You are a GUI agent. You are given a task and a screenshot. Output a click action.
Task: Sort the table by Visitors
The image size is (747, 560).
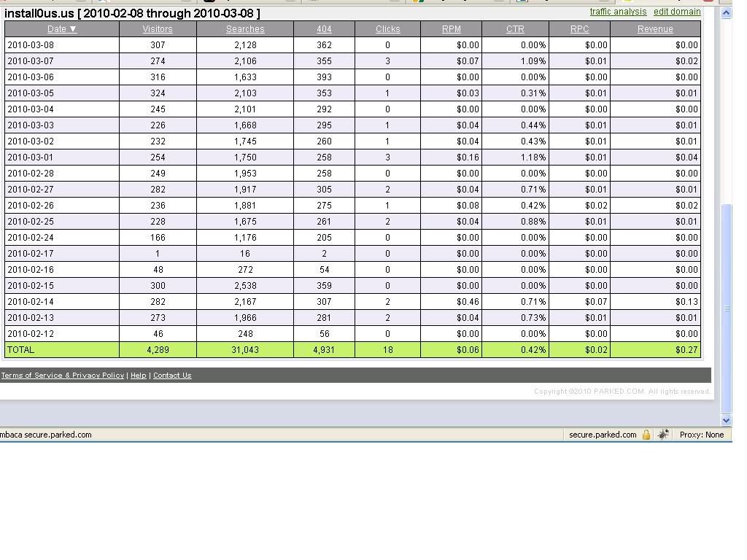pos(158,29)
